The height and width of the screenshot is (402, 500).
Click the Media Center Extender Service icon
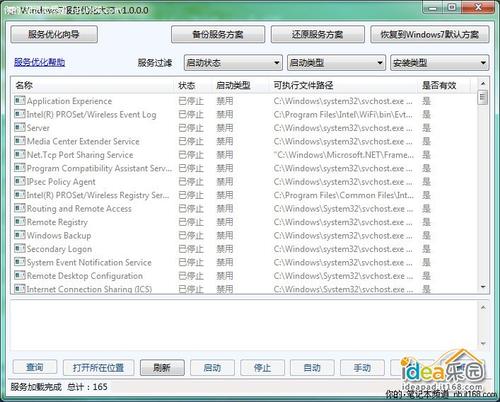click(x=20, y=141)
